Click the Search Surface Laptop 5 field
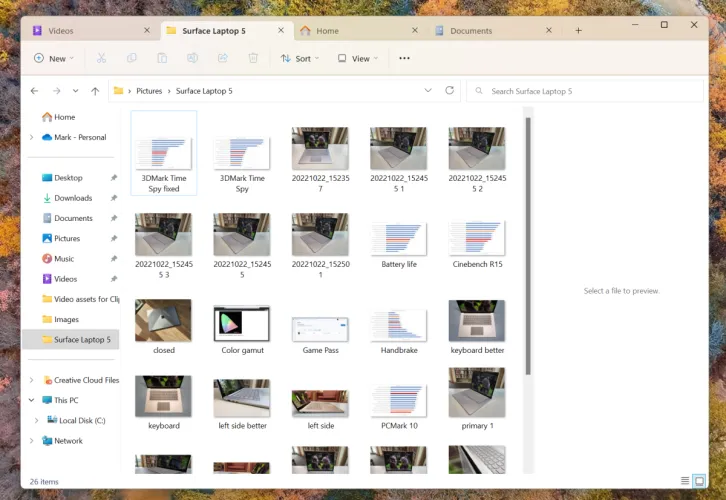The height and width of the screenshot is (500, 726). coord(590,91)
